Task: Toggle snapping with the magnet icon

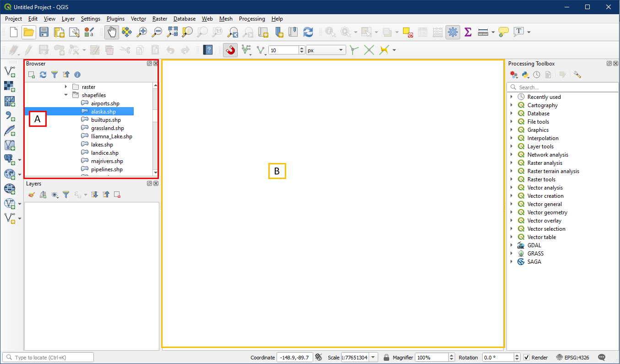Action: point(230,50)
